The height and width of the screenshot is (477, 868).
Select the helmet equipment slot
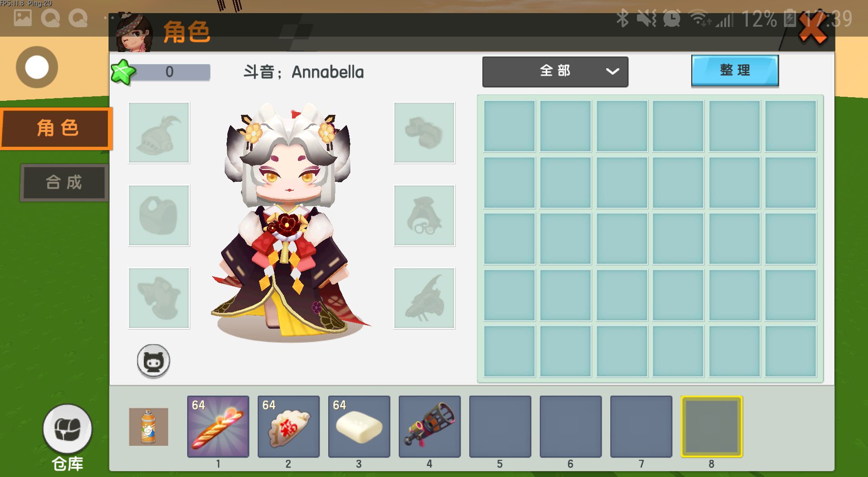coord(159,132)
